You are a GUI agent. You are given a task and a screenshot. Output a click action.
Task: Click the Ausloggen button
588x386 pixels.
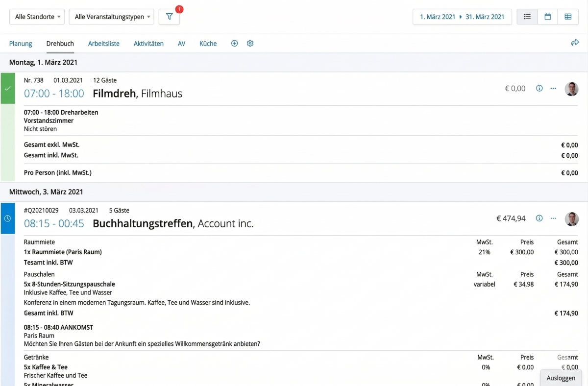tap(561, 378)
